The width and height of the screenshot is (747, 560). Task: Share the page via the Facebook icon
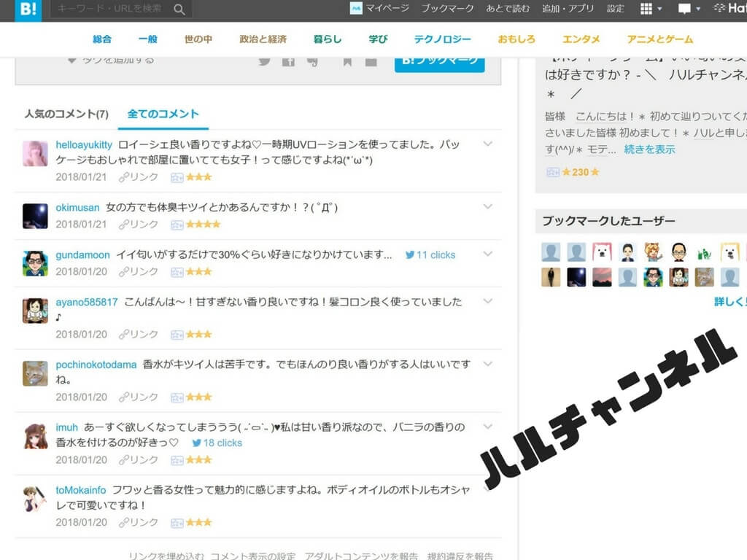pyautogui.click(x=289, y=61)
